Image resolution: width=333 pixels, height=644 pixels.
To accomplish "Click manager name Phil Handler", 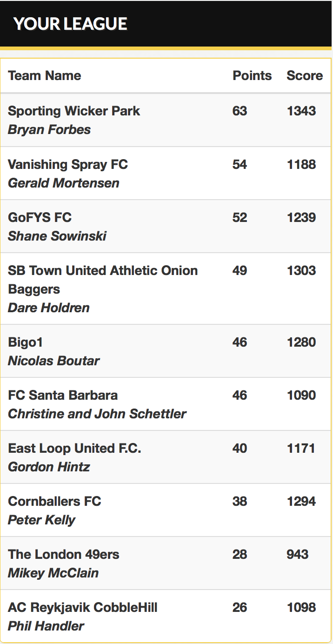I will [x=46, y=626].
